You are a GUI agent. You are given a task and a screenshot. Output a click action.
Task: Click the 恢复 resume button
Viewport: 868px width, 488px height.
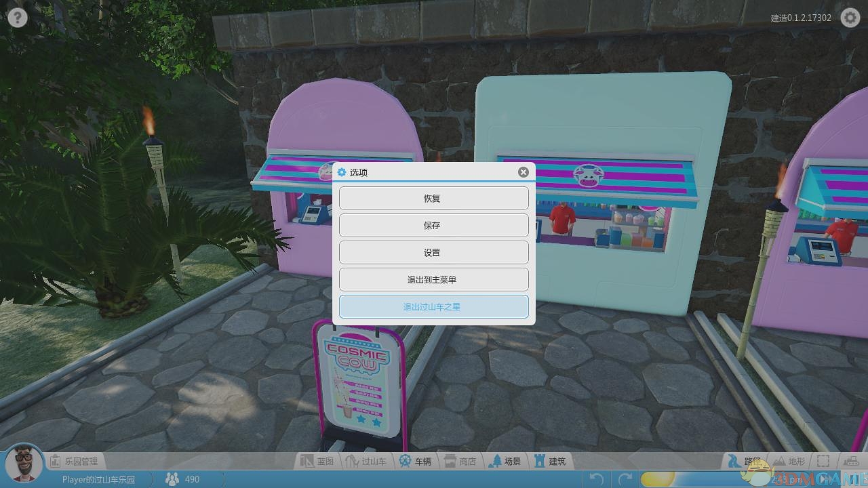tap(433, 199)
